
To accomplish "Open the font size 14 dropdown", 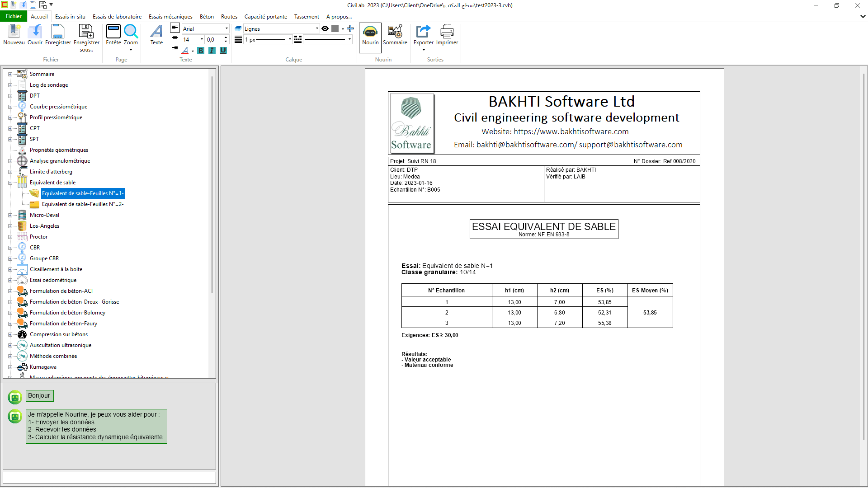I will [x=202, y=39].
